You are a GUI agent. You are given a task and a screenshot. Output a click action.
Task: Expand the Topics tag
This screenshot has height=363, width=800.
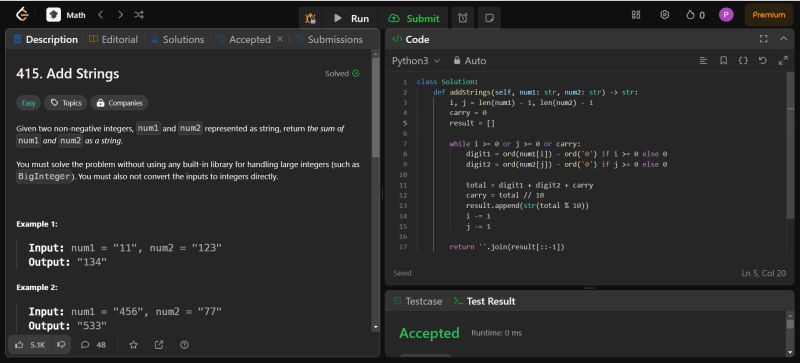66,103
